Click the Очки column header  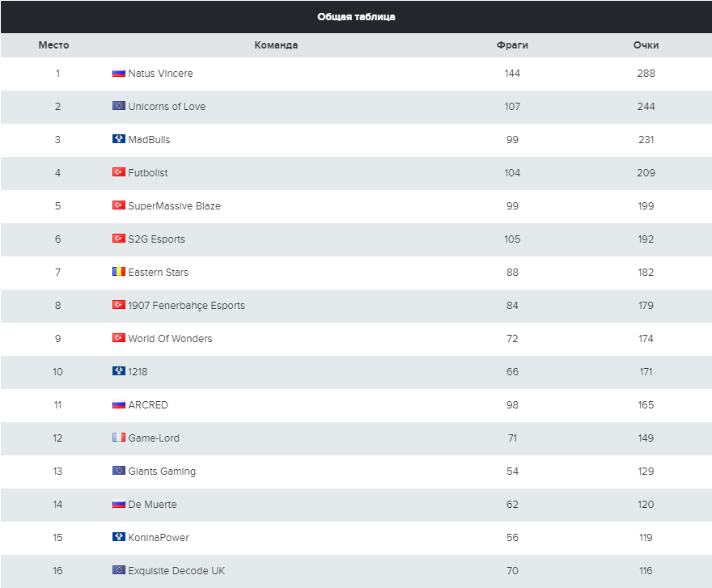coord(646,45)
